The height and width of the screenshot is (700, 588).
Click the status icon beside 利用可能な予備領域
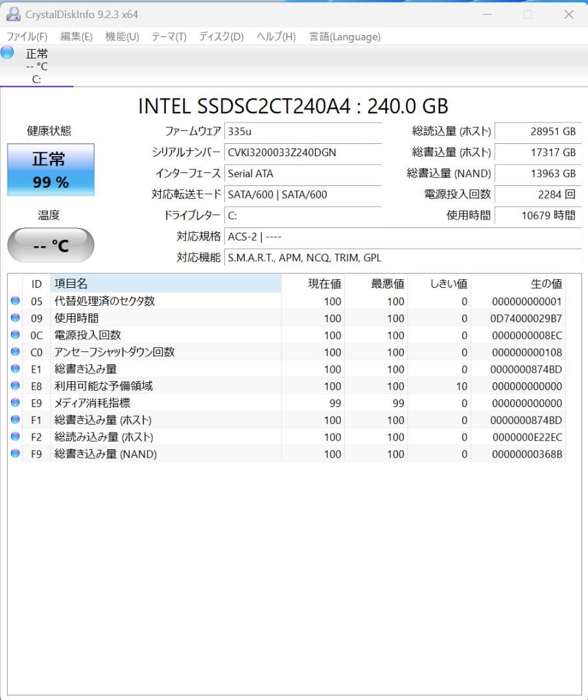15,386
